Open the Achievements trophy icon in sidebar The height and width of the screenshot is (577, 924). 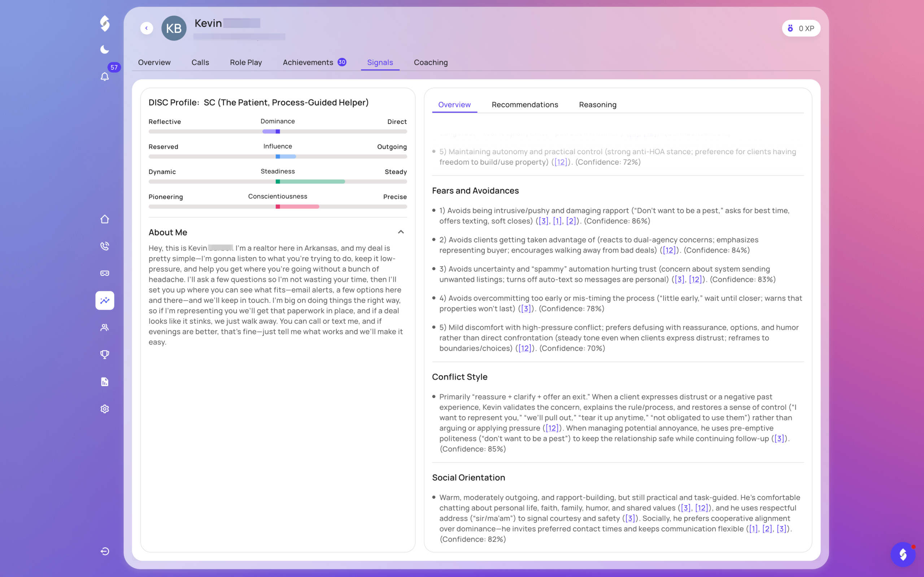(x=105, y=354)
